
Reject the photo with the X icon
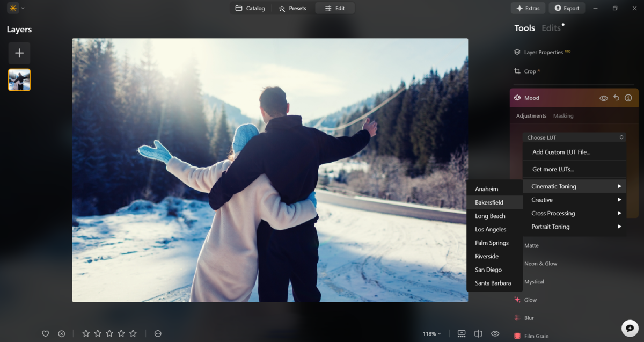62,333
